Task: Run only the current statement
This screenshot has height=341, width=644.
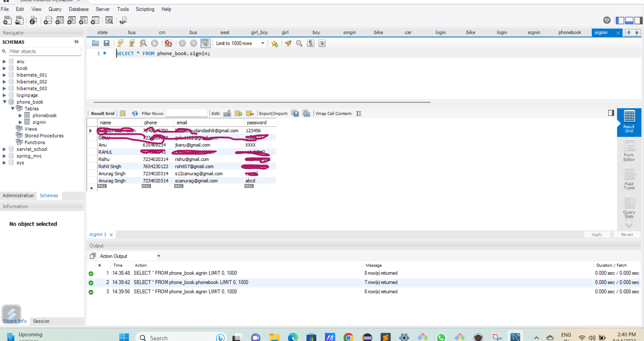Action: pyautogui.click(x=132, y=43)
